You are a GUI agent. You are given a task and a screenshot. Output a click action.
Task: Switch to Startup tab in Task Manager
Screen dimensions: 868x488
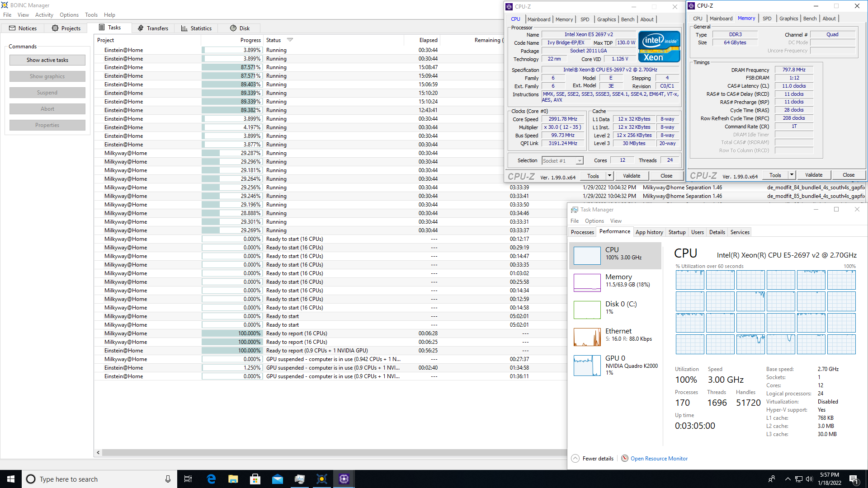click(x=677, y=232)
